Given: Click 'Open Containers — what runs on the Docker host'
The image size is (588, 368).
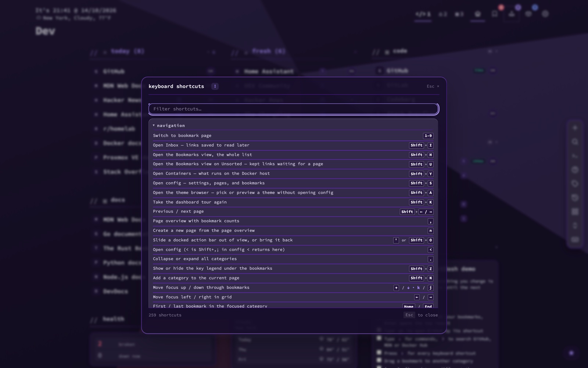Looking at the screenshot, I should (293, 174).
